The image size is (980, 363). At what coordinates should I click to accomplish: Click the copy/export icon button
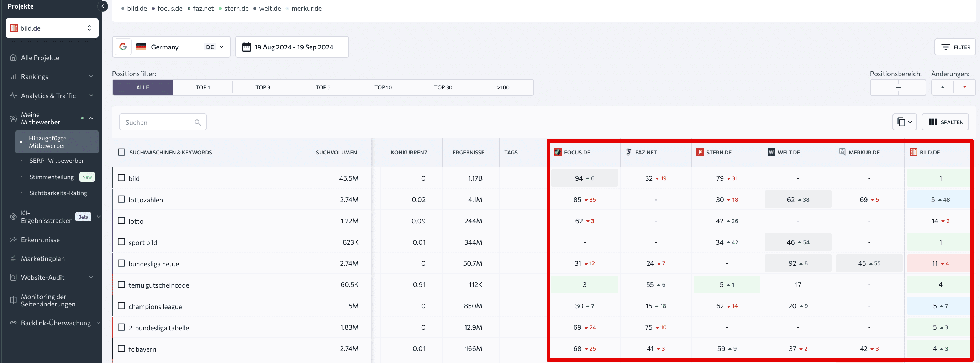901,122
